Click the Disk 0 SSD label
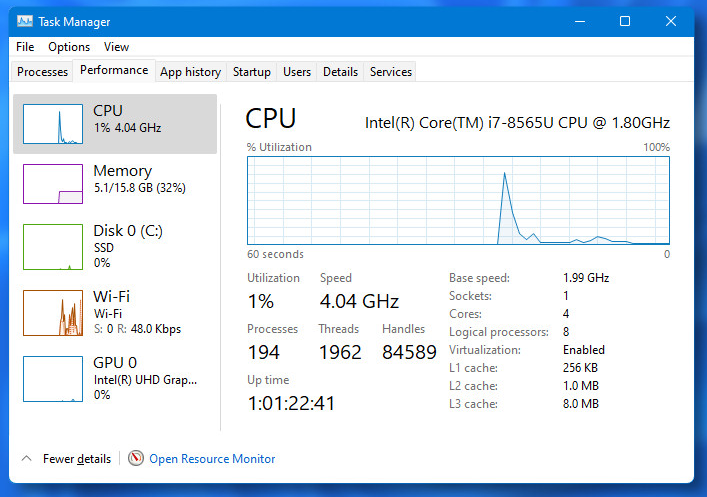Image resolution: width=707 pixels, height=497 pixels. pyautogui.click(x=104, y=248)
